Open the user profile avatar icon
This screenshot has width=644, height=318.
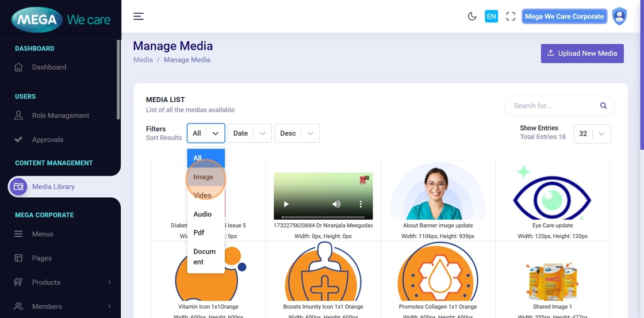coord(619,16)
